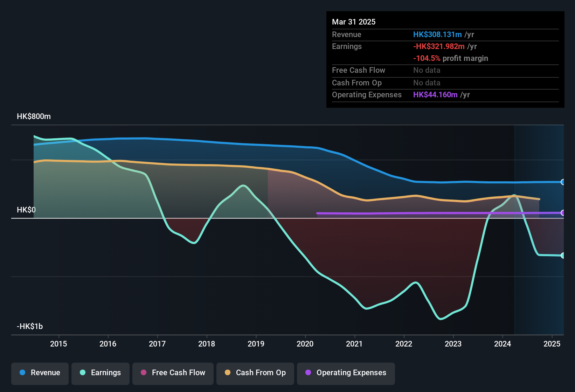The width and height of the screenshot is (575, 392).
Task: Click the blue Revenue endpoint marker
Action: click(563, 182)
